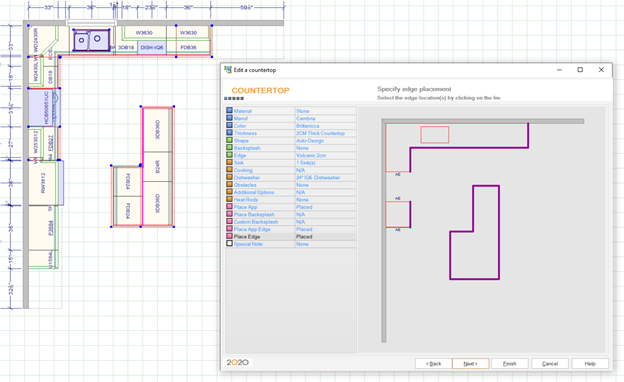The image size is (624, 382).
Task: Click the blue icon beside Material
Action: coord(229,111)
